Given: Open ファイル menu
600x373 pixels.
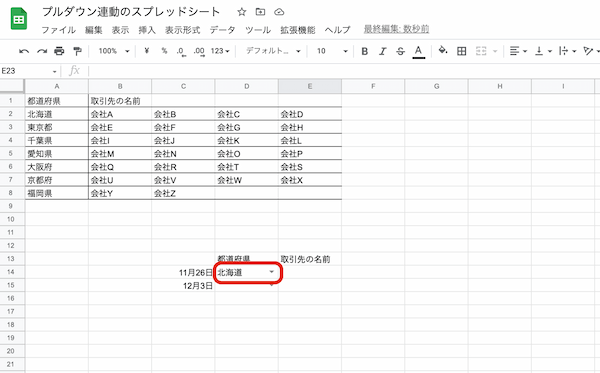Looking at the screenshot, I should (x=59, y=30).
